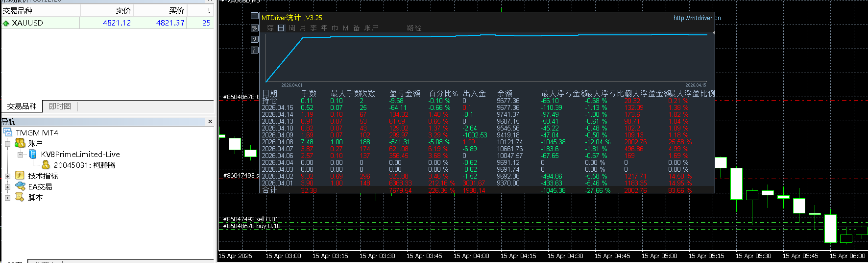Click the XAUUSD ask price 4821.37

click(x=170, y=23)
